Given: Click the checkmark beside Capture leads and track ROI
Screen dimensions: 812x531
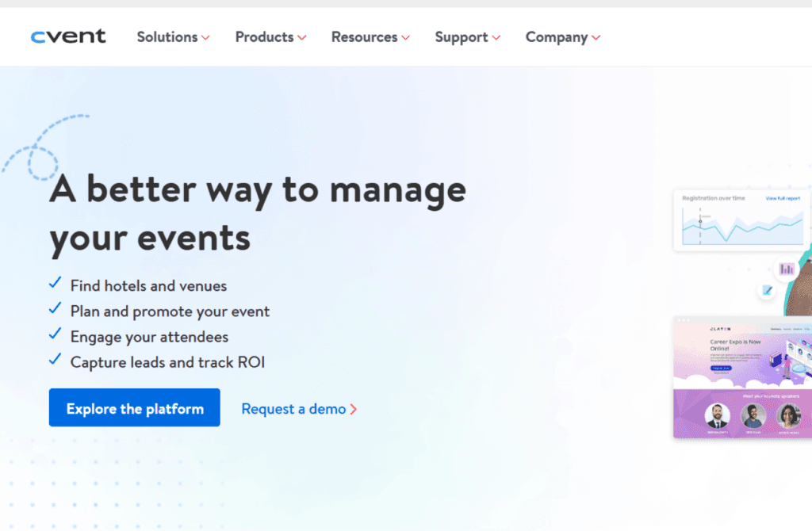Looking at the screenshot, I should (x=55, y=359).
